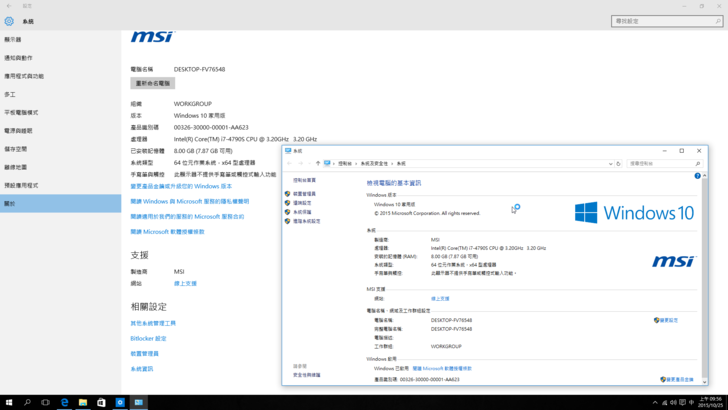Open 裝置管理員 link in Control Panel sidebar

tap(303, 194)
